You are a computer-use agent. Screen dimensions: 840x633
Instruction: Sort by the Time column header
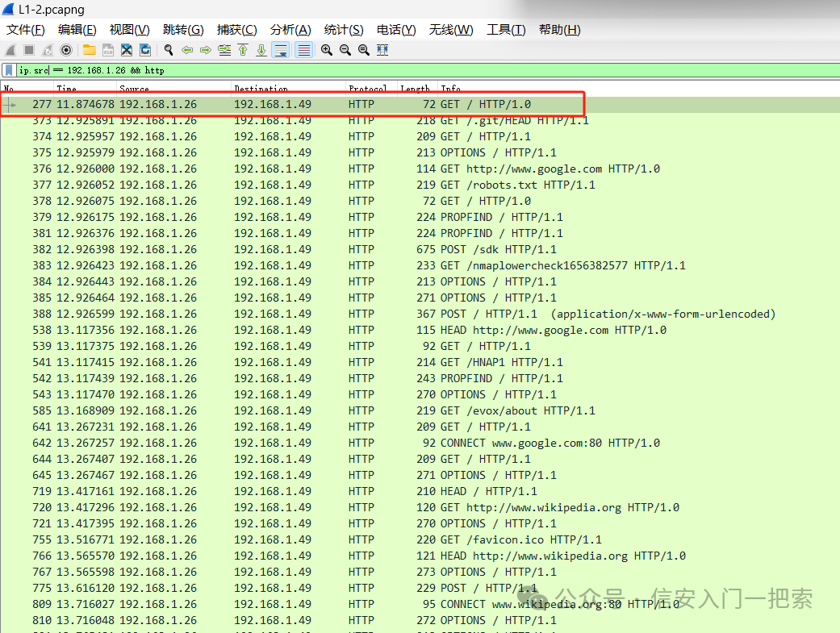pyautogui.click(x=86, y=89)
